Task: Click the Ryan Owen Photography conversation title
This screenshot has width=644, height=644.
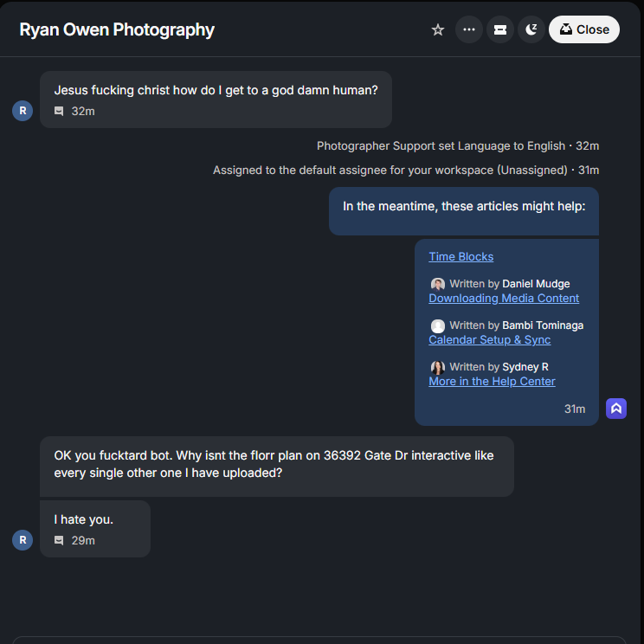Action: [117, 29]
